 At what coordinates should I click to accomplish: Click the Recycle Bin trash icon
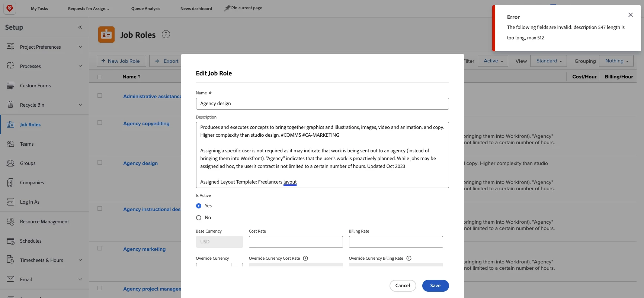pyautogui.click(x=10, y=105)
